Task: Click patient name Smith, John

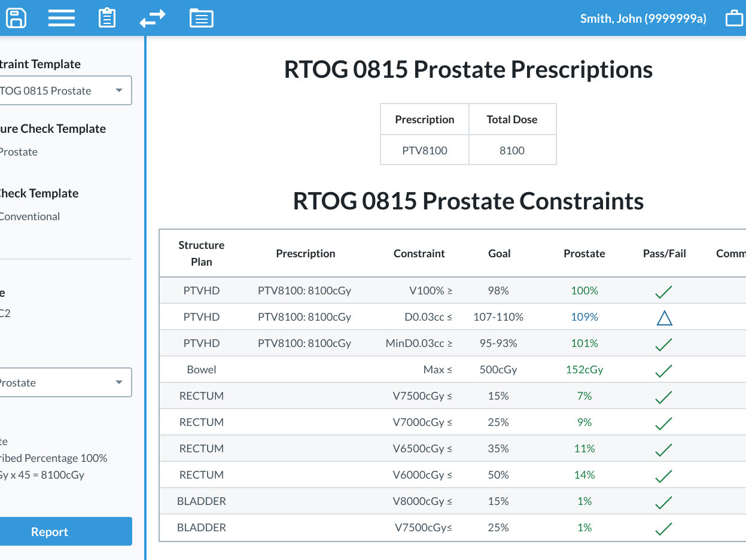Action: 643,19
